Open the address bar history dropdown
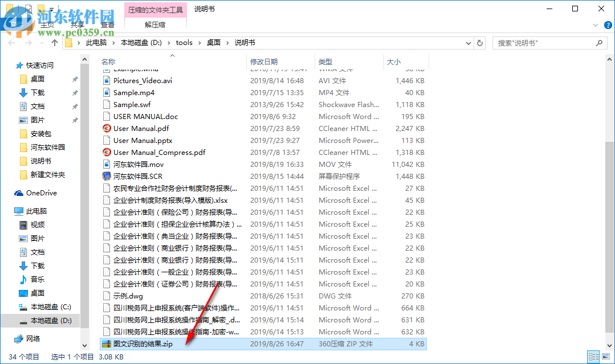The height and width of the screenshot is (364, 615). pyautogui.click(x=468, y=43)
